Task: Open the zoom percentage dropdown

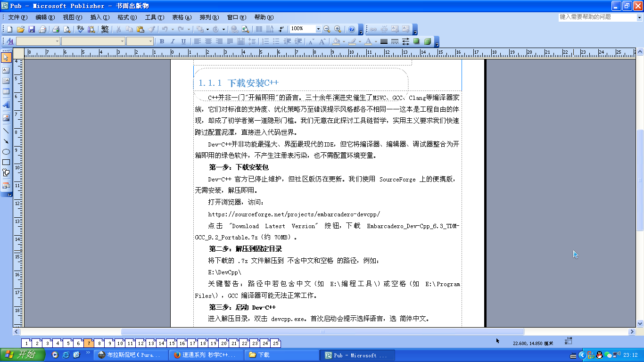Action: [318, 29]
